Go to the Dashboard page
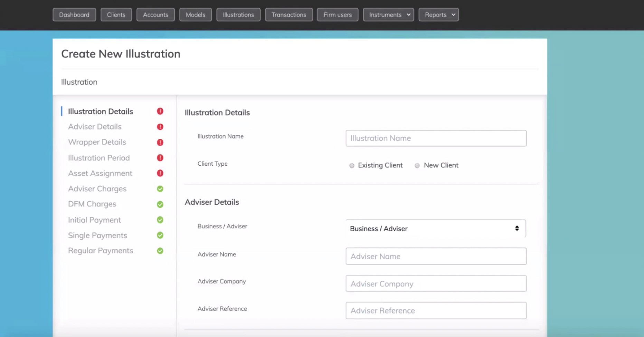The height and width of the screenshot is (337, 644). 74,15
